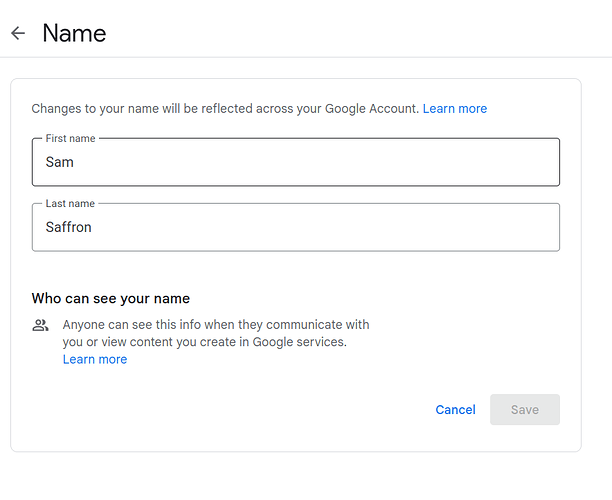Go back using the left arrow icon
Image resolution: width=612 pixels, height=500 pixels.
coord(18,33)
